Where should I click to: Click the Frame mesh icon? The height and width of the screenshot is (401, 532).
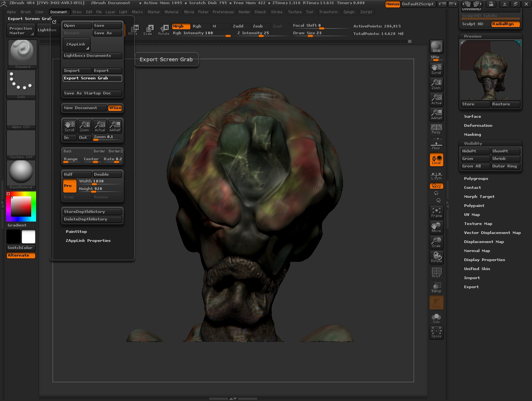tap(436, 212)
